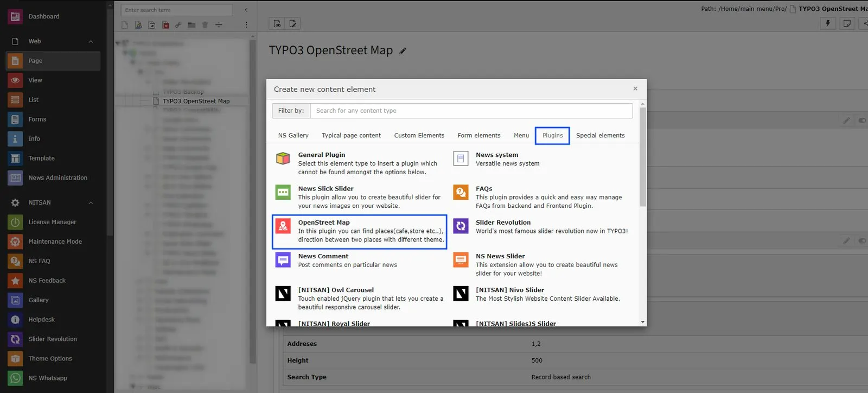Switch to Typical page content tab
Viewport: 868px width, 393px height.
pyautogui.click(x=351, y=136)
